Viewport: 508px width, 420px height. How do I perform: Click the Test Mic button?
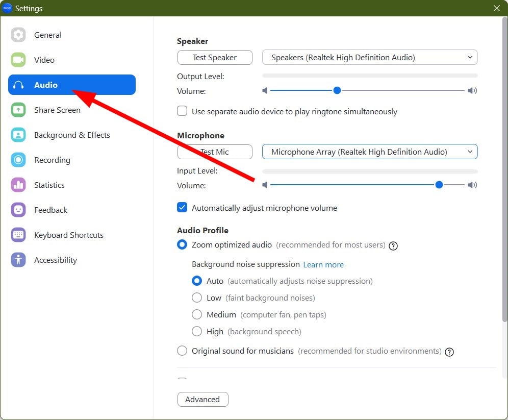[x=215, y=152]
